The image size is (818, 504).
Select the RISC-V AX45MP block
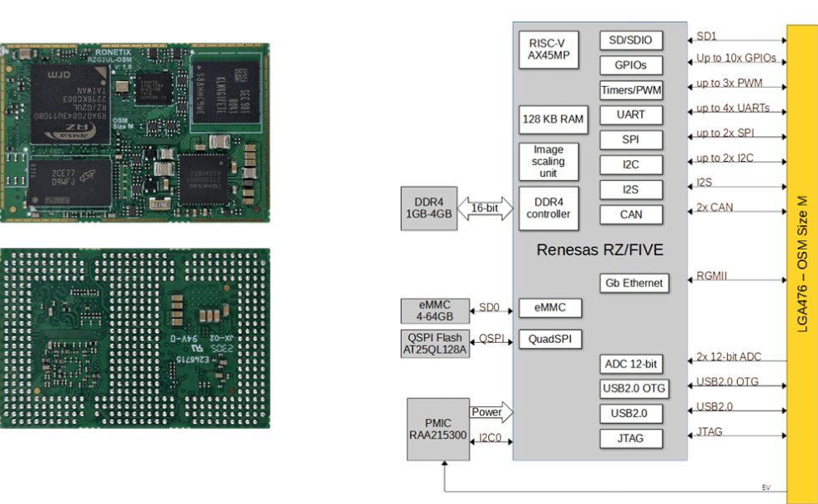549,49
